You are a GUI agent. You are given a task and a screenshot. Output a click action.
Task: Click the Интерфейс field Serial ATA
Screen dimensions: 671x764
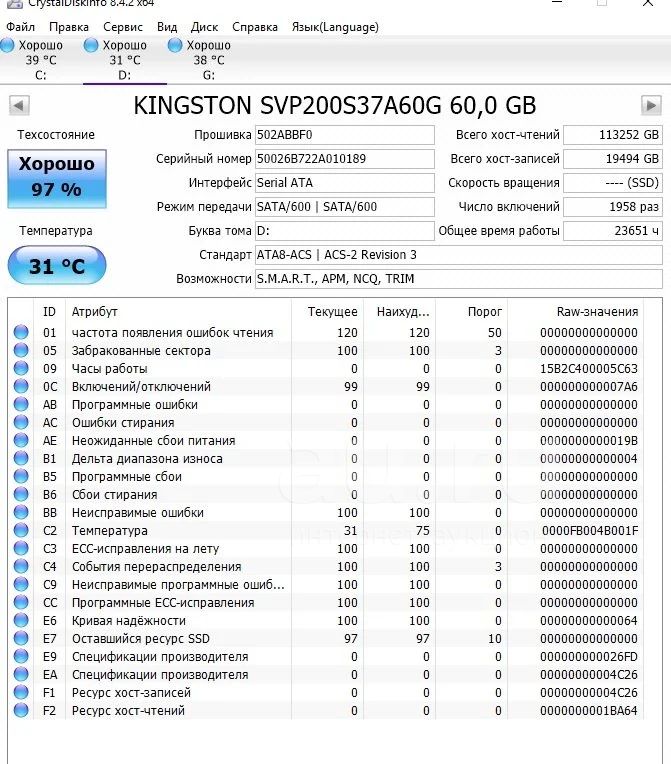345,183
